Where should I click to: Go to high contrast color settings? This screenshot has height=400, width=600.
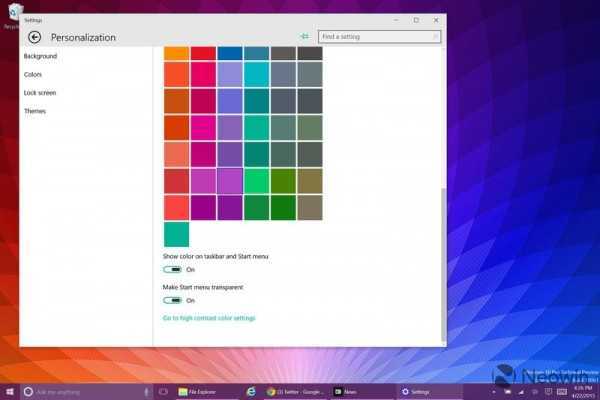[209, 318]
